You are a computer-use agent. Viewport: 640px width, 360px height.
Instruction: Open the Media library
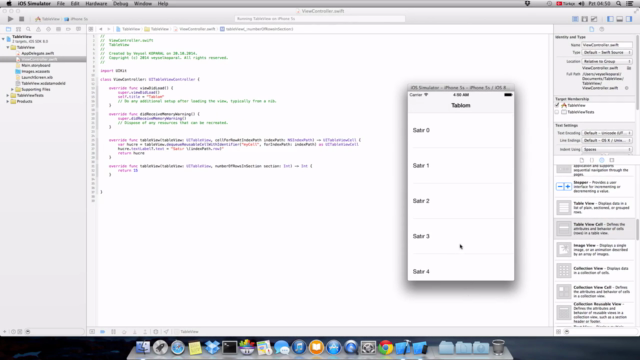[x=612, y=160]
